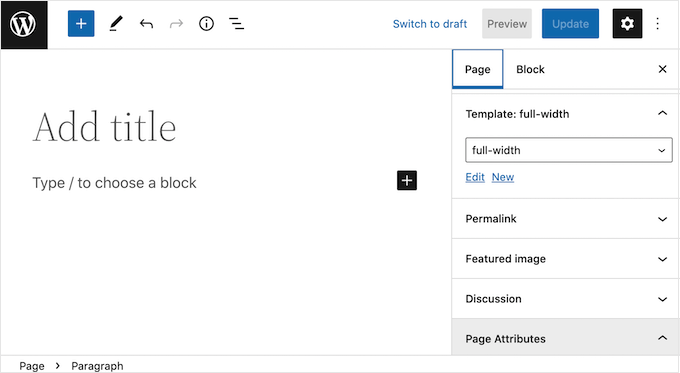
Task: Click Switch to draft
Action: pyautogui.click(x=430, y=24)
